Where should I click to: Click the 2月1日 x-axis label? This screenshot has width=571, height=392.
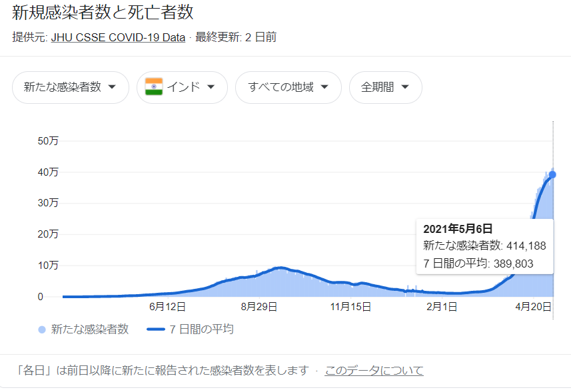(x=442, y=306)
